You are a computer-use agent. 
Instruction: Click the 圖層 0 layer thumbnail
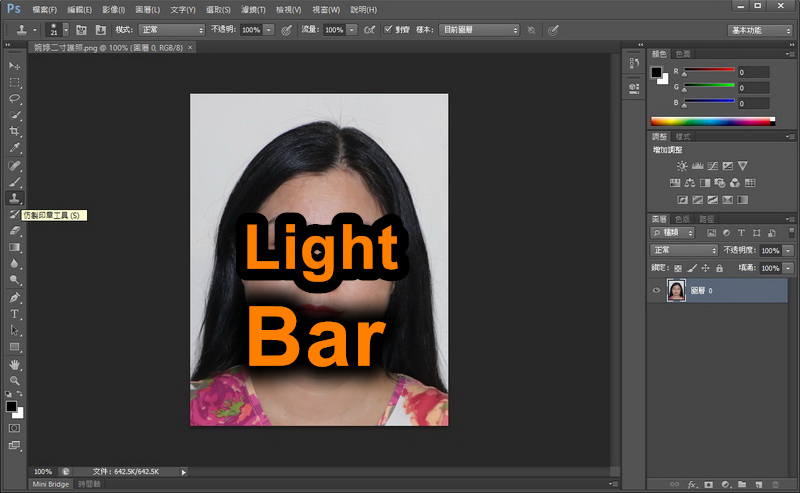pos(676,291)
